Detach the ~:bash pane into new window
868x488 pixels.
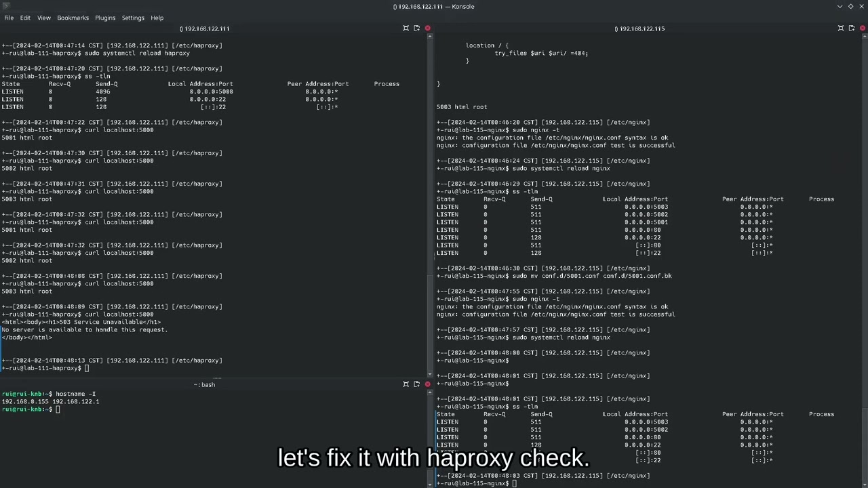tap(416, 384)
